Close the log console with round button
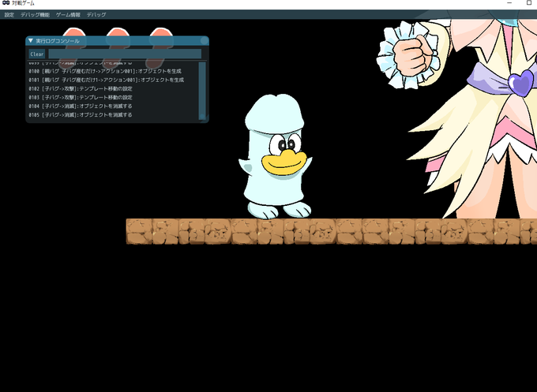 coord(204,41)
